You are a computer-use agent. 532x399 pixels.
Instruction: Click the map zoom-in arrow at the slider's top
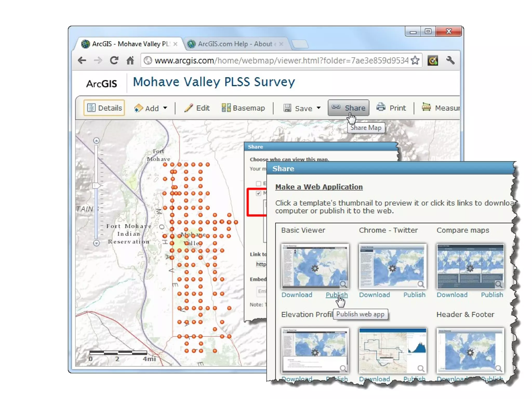[x=96, y=141]
